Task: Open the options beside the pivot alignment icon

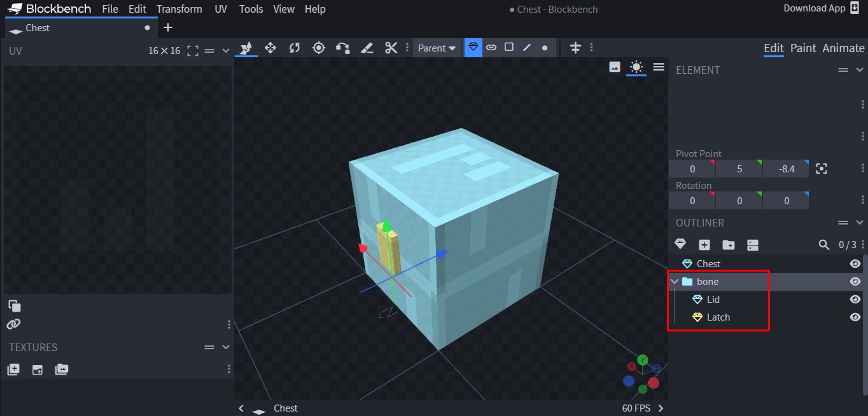Action: pyautogui.click(x=592, y=48)
